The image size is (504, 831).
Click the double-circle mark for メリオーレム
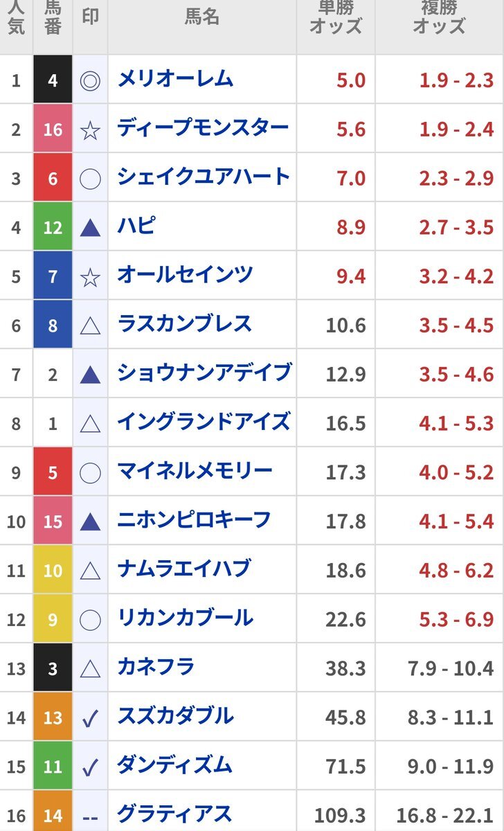click(x=90, y=80)
